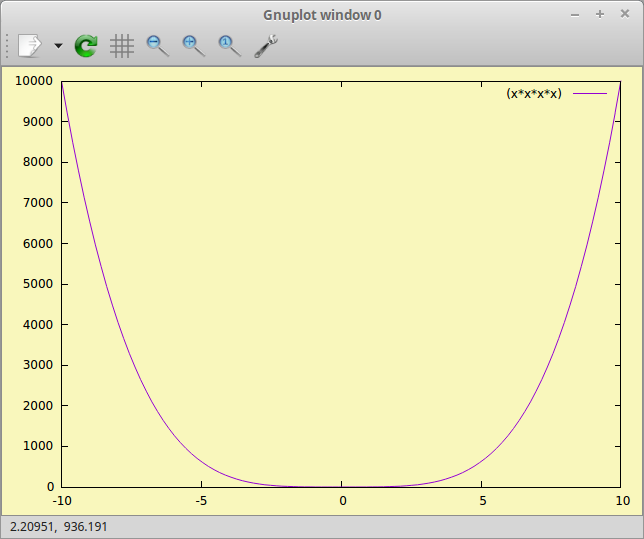Click the Gnuplot window 0 title bar
Screen dimensions: 644x539
(322, 14)
